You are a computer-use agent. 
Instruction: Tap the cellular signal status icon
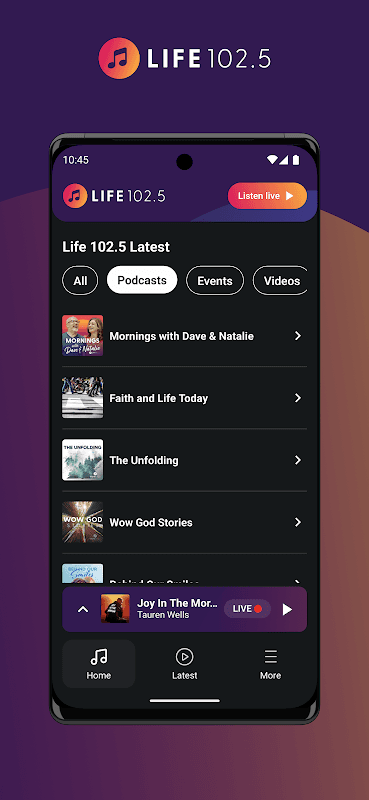coord(284,160)
